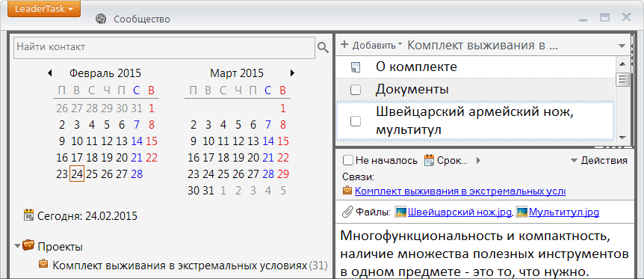
Task: Click the Связи: label
Action: (x=358, y=177)
